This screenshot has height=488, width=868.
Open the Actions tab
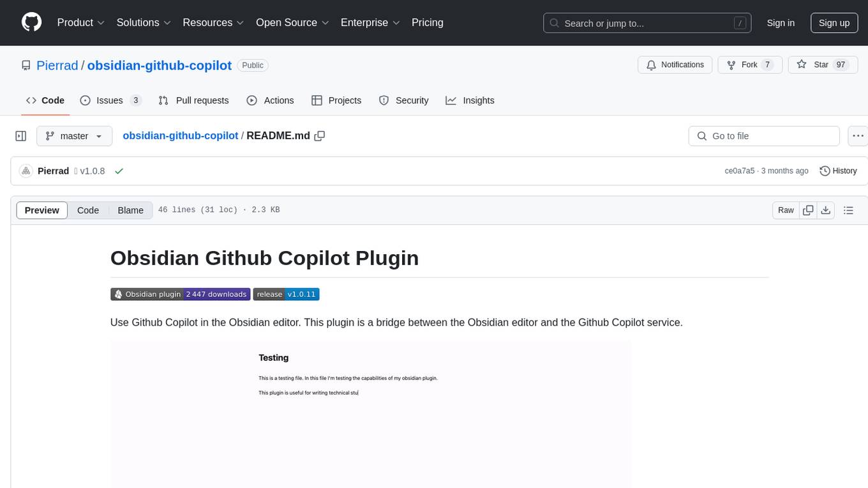pyautogui.click(x=270, y=100)
